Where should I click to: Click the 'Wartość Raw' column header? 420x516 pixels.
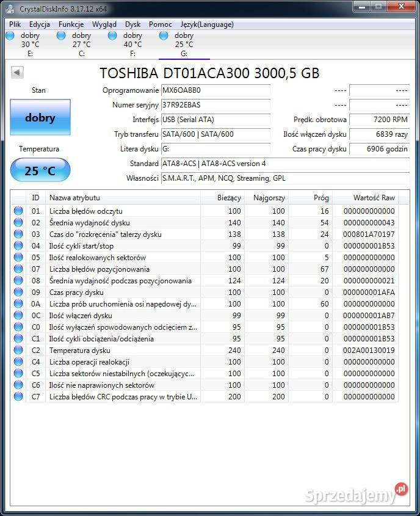[x=374, y=198]
